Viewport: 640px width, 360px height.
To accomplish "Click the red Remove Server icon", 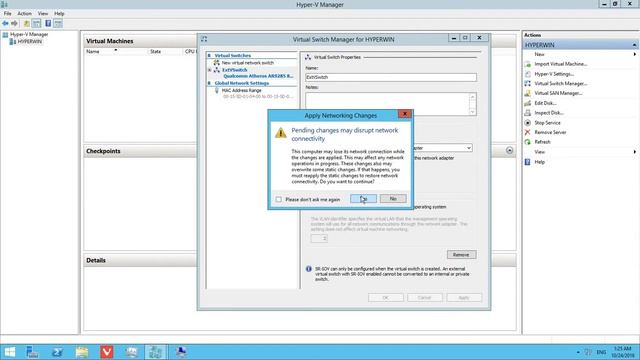I will [x=527, y=132].
